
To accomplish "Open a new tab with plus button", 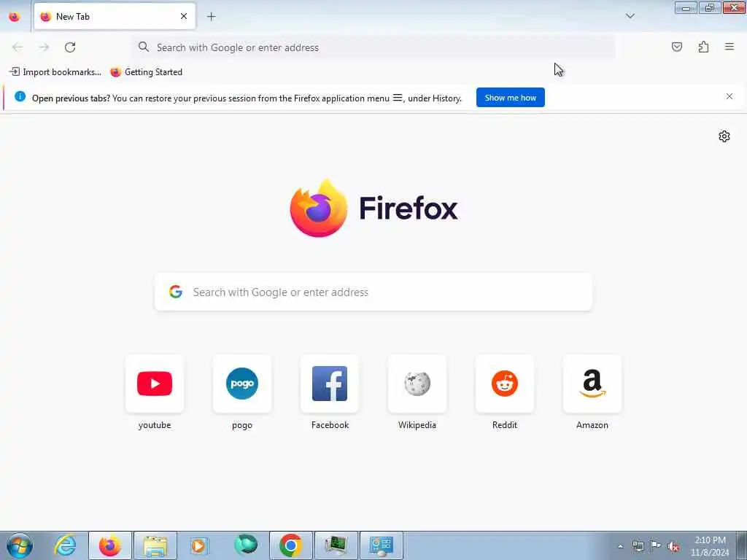I will pos(211,17).
